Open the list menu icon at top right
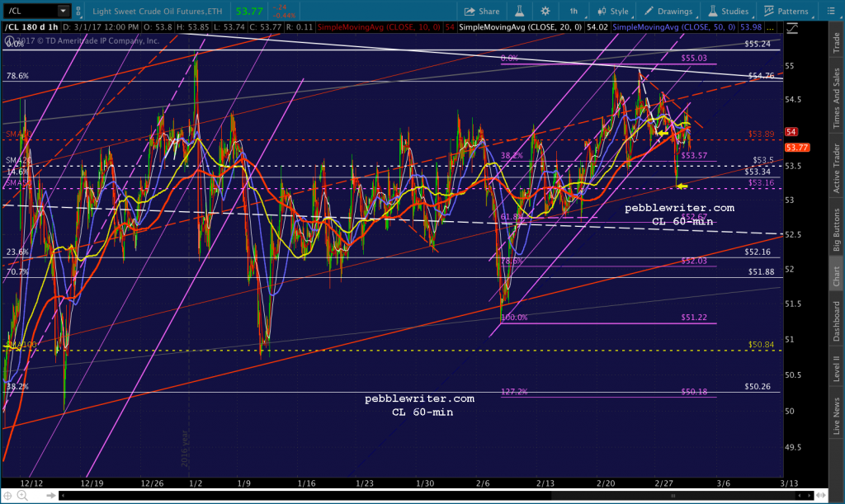The height and width of the screenshot is (504, 845). 831,11
